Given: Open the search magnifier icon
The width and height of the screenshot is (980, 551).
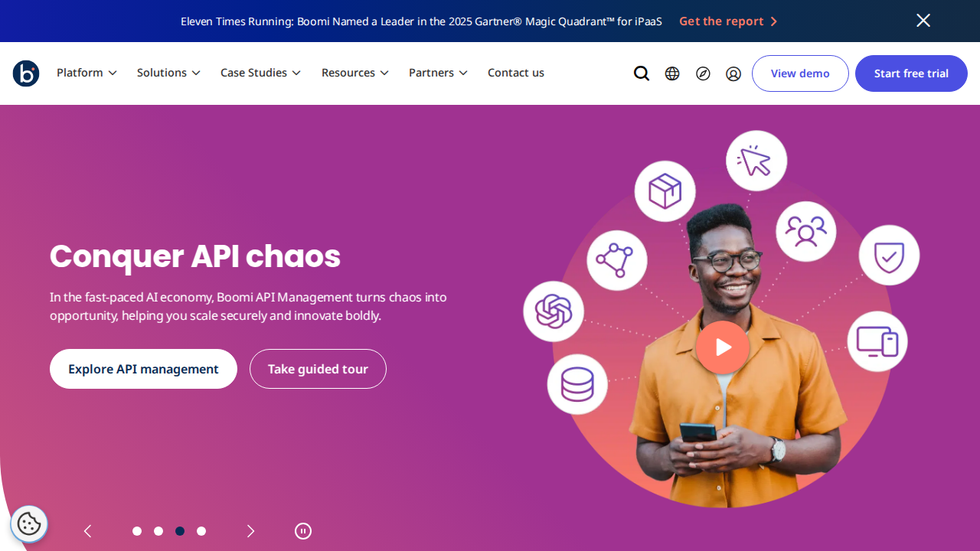Looking at the screenshot, I should (642, 73).
